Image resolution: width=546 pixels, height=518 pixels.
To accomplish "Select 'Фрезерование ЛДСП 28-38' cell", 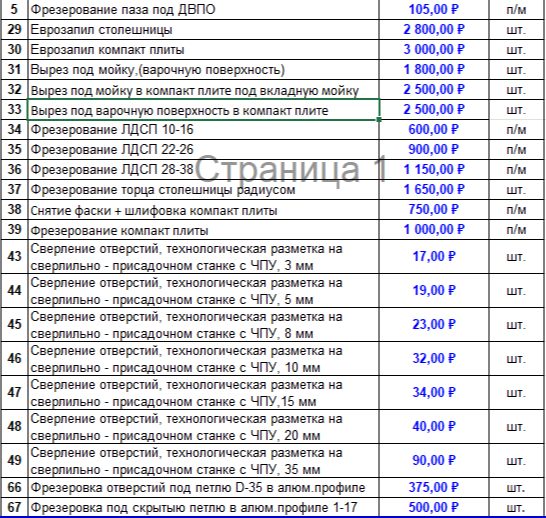I will click(203, 170).
